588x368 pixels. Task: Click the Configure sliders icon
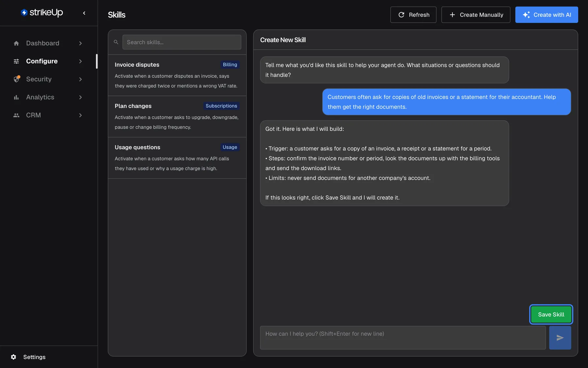click(16, 61)
